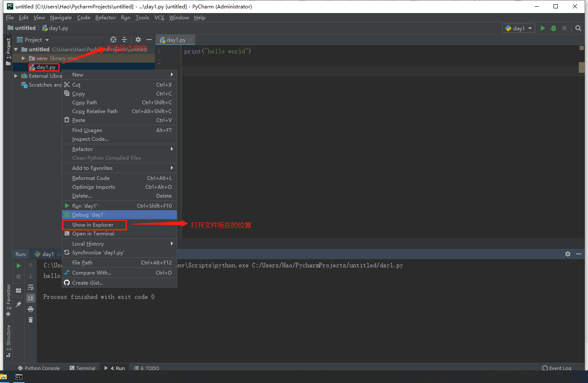Expand the Add to Favorites submenu

119,168
